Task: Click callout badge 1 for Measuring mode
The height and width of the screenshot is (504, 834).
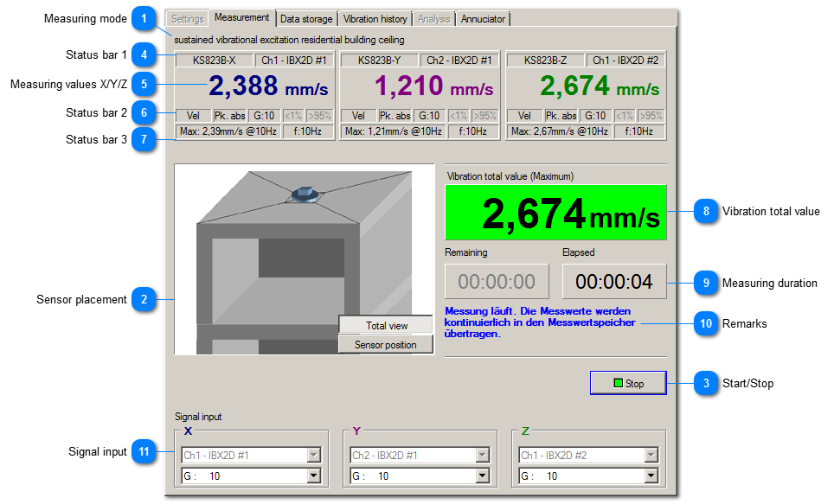Action: point(144,19)
